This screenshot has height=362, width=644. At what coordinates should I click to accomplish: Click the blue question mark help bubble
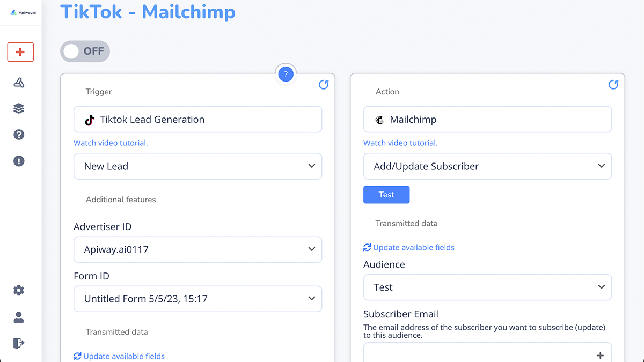click(286, 75)
